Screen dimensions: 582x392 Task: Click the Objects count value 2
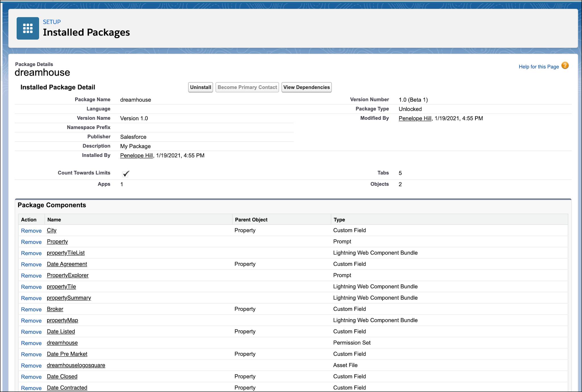point(400,184)
